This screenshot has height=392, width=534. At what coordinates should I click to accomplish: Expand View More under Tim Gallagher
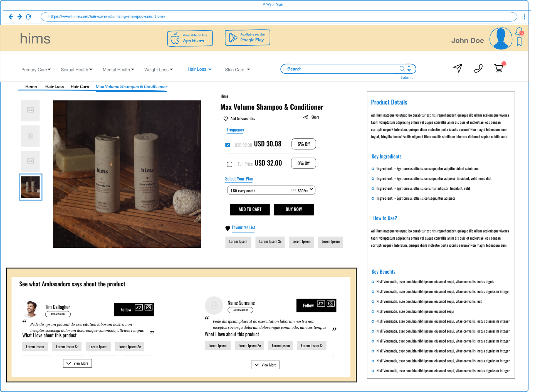pos(77,363)
